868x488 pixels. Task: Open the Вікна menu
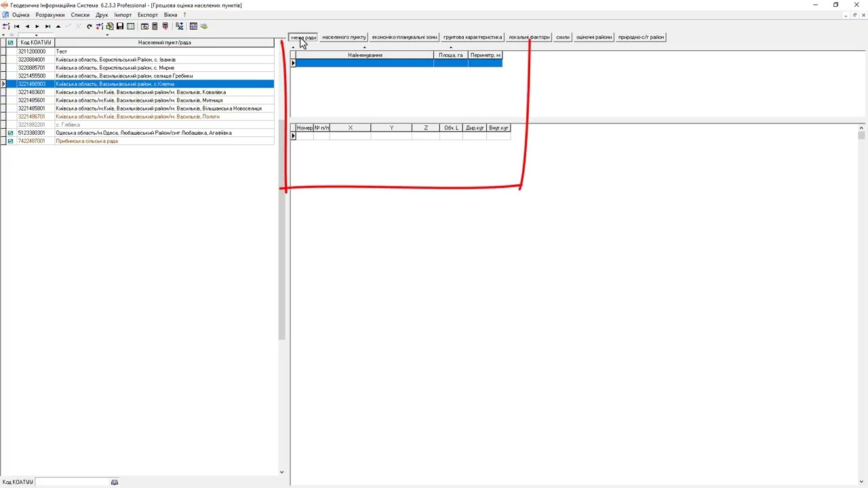(x=170, y=15)
